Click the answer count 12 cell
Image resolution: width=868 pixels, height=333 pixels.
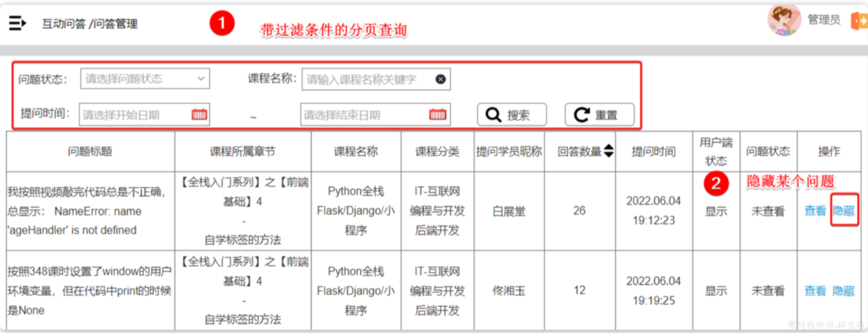coord(579,290)
